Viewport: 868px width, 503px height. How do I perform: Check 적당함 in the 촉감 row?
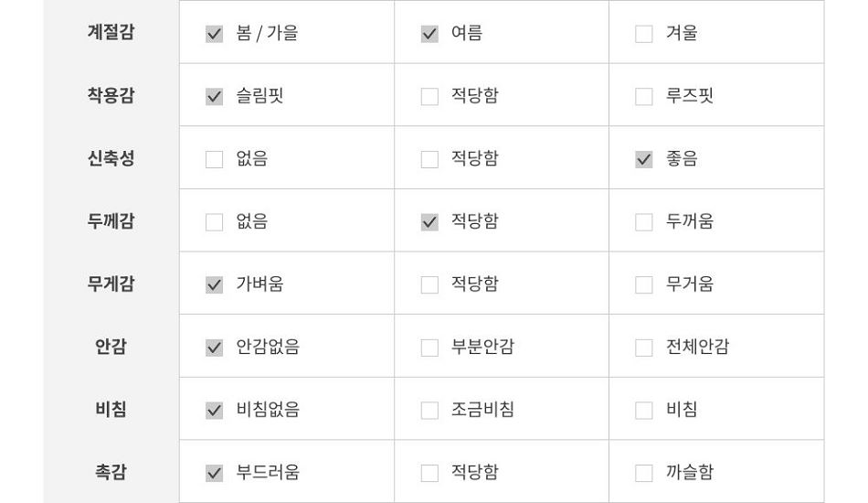429,473
